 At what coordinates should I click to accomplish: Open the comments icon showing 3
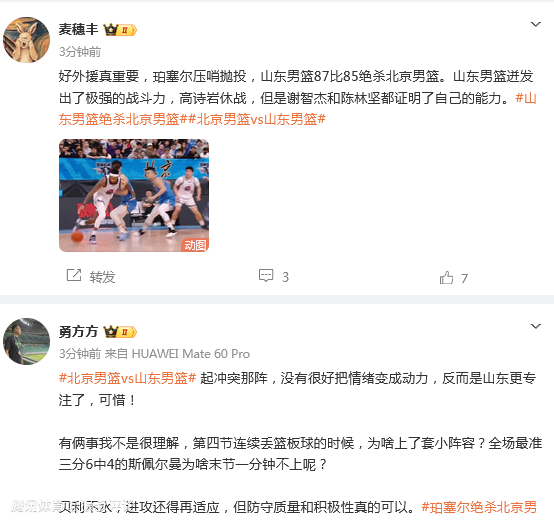tap(266, 276)
